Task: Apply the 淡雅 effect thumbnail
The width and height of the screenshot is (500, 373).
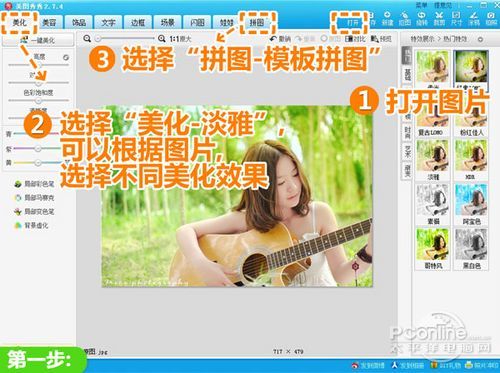Action: 433,160
